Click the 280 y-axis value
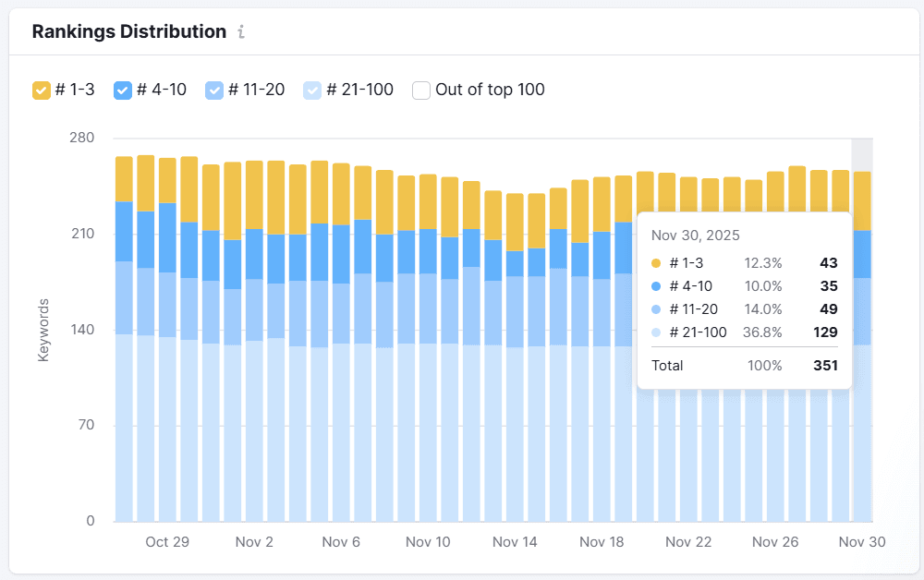 pos(82,138)
